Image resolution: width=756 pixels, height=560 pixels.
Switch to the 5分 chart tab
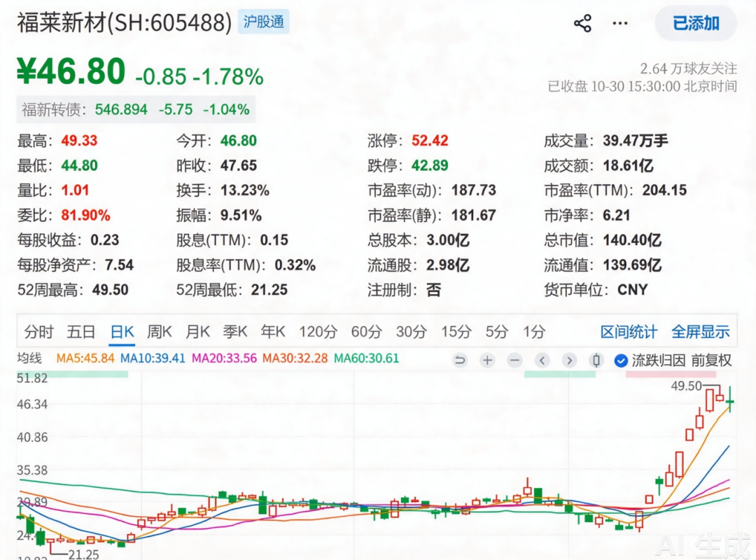click(497, 332)
